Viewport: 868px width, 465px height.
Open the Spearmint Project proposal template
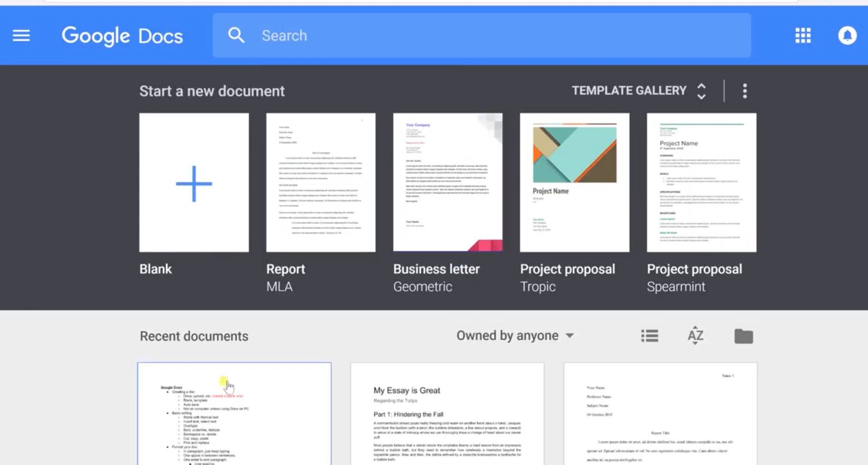[x=701, y=182]
